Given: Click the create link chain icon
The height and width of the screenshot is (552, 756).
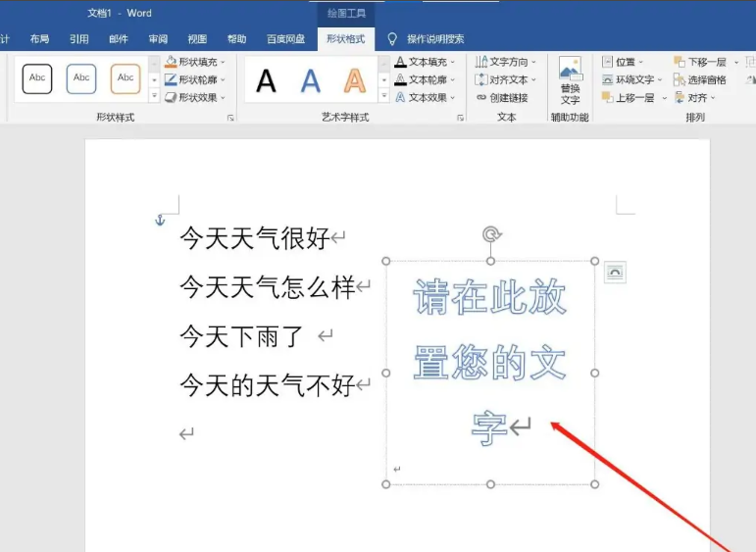Looking at the screenshot, I should 481,97.
